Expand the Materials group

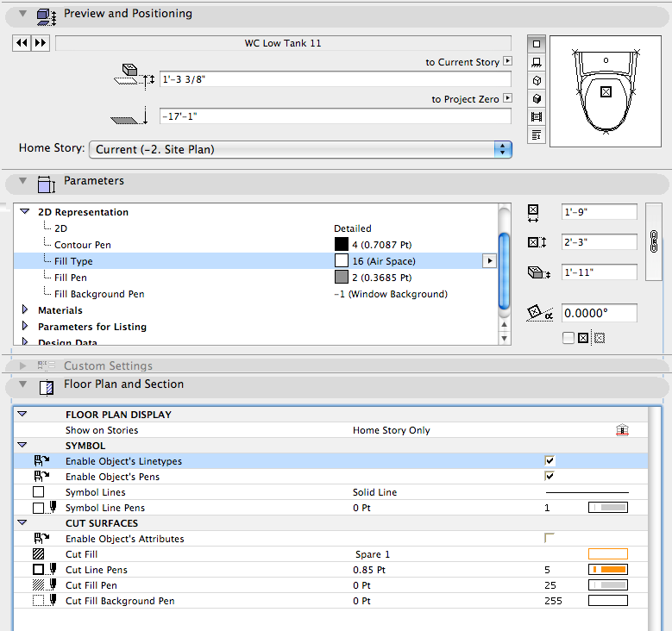pos(25,309)
